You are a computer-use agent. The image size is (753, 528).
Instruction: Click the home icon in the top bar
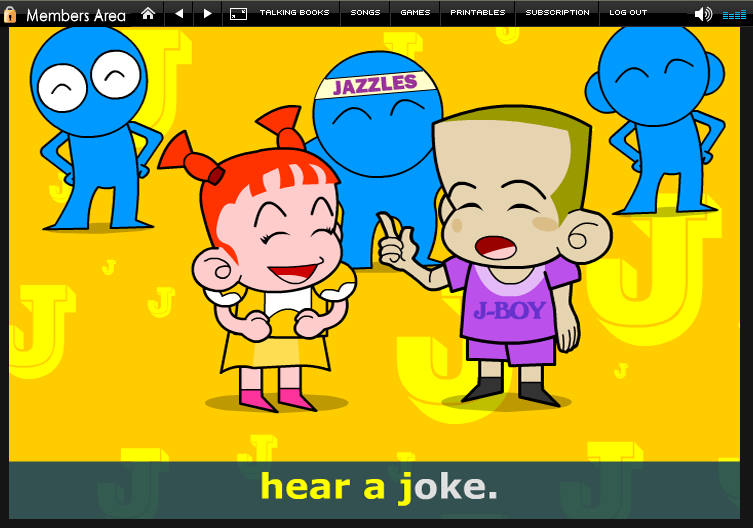point(148,13)
